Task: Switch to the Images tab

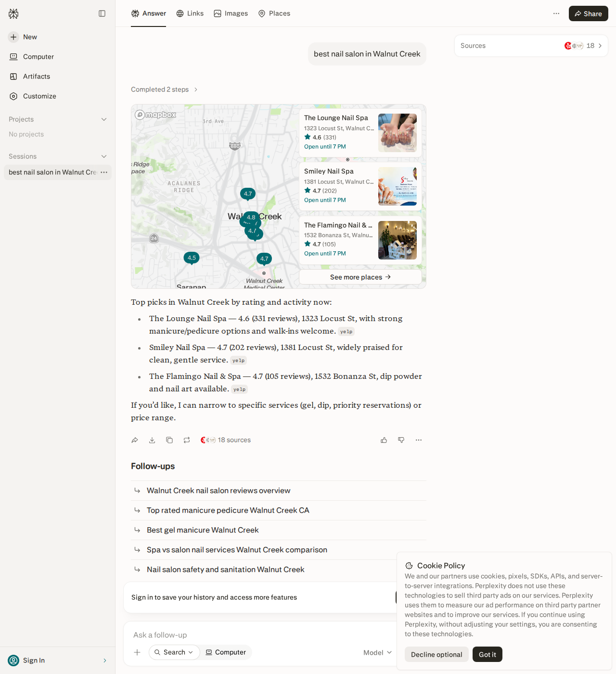Action: 231,13
